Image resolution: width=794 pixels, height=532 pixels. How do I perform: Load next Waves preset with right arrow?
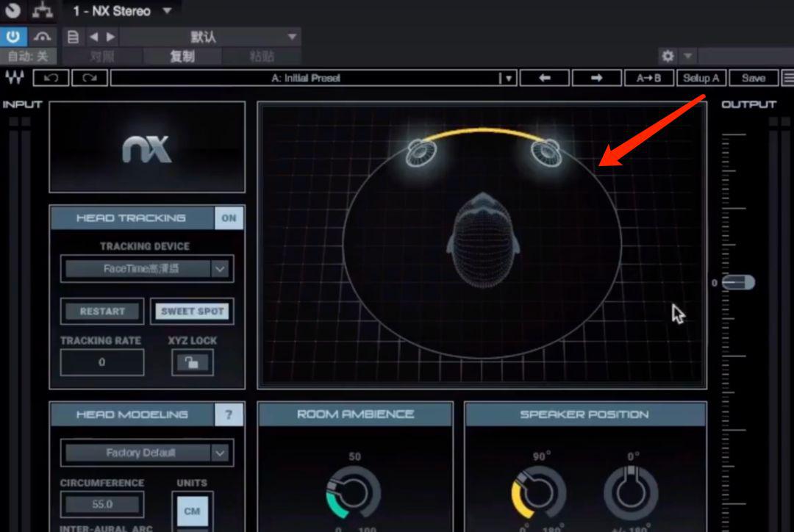[x=596, y=78]
